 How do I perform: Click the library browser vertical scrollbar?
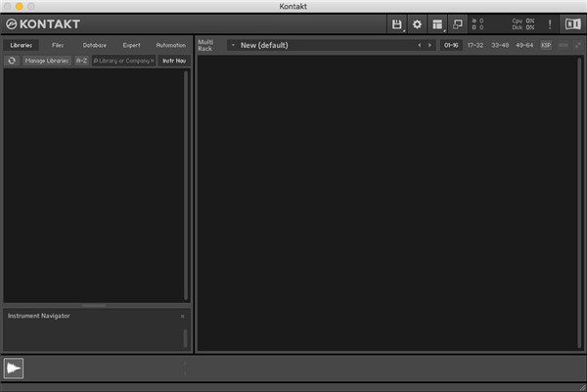(186, 185)
